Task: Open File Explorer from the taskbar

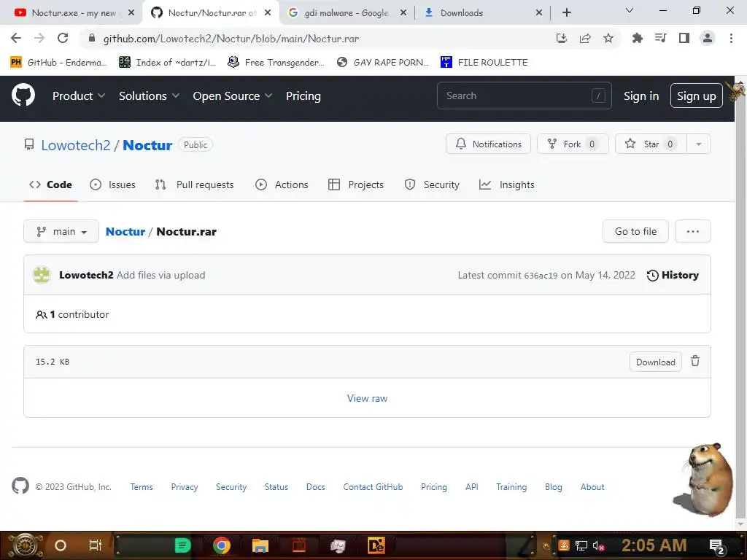Action: tap(260, 545)
